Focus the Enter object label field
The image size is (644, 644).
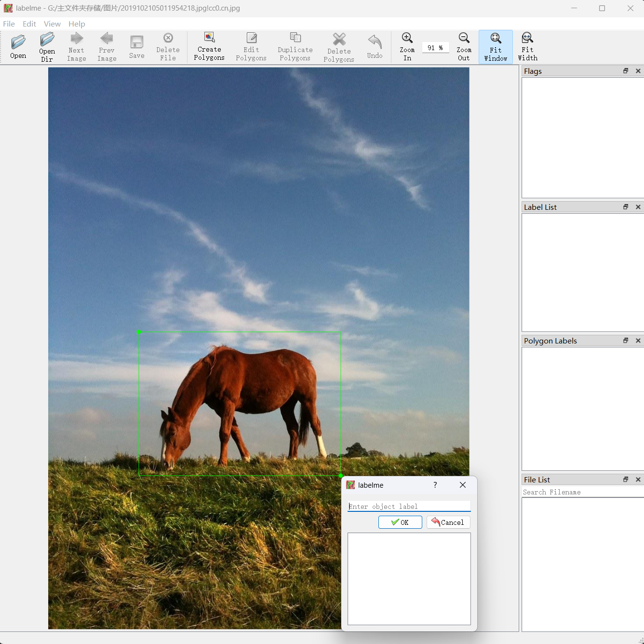409,507
